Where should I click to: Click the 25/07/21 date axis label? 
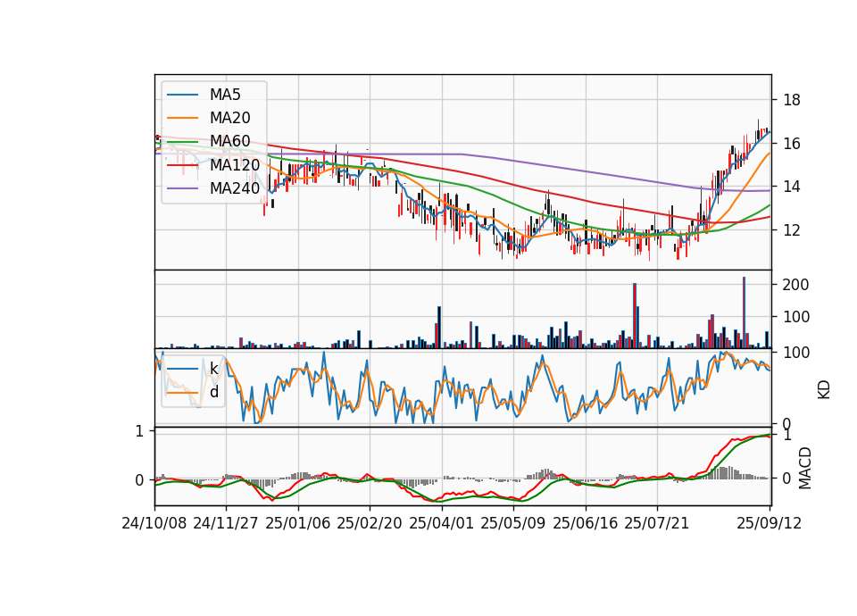[x=657, y=523]
